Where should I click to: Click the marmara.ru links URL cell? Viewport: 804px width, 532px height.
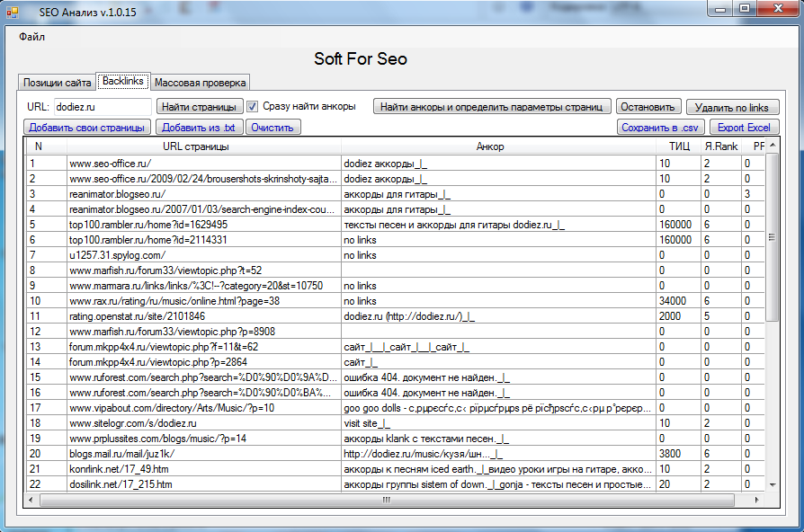tap(204, 286)
